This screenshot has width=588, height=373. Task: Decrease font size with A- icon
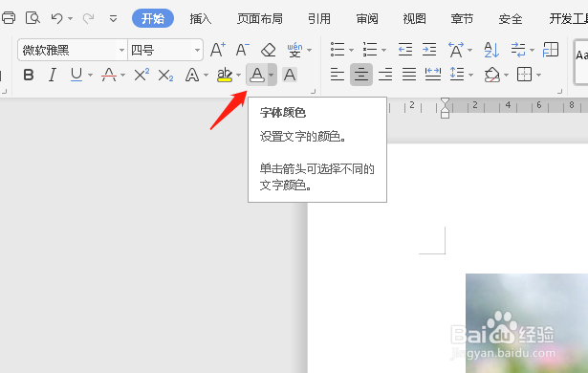(x=242, y=50)
